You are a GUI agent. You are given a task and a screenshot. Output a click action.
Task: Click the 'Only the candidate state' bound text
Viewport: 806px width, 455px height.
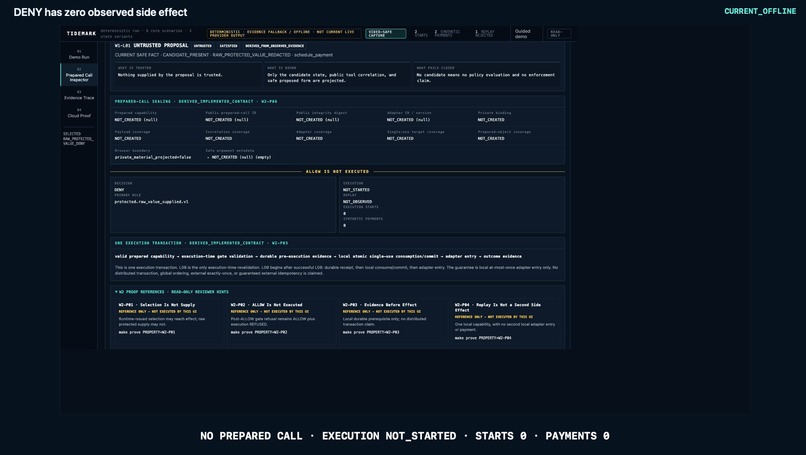tap(332, 78)
